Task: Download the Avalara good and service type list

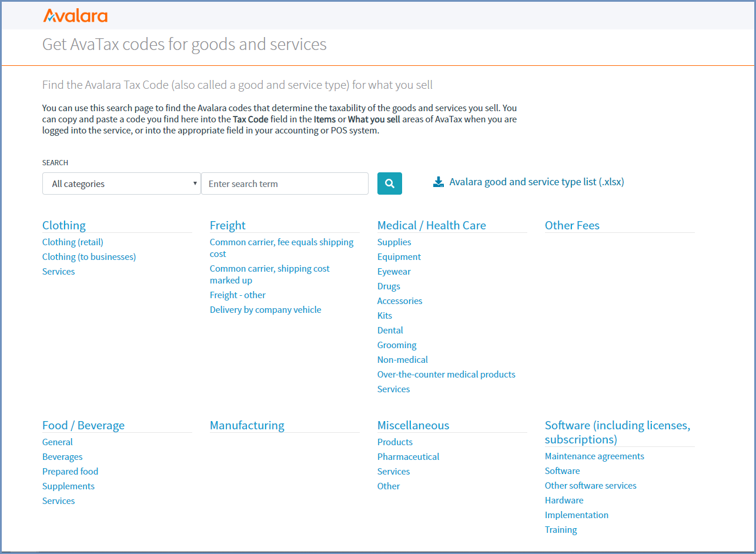Action: point(528,182)
